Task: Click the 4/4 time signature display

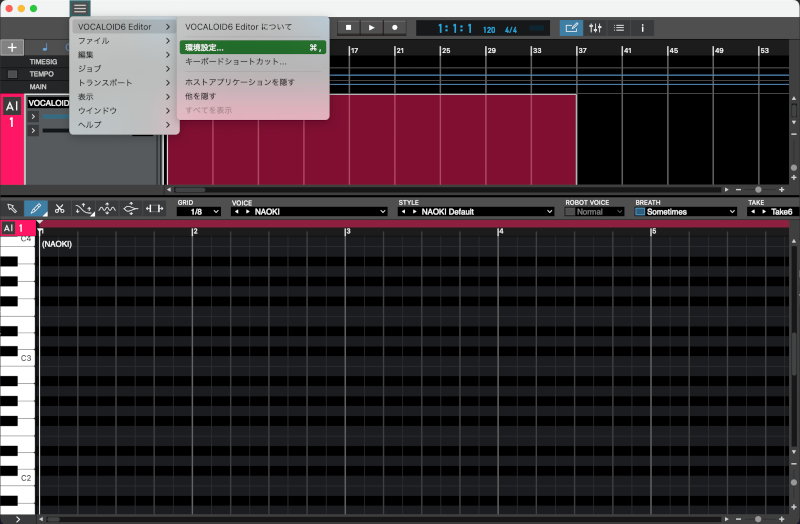Action: pyautogui.click(x=511, y=30)
